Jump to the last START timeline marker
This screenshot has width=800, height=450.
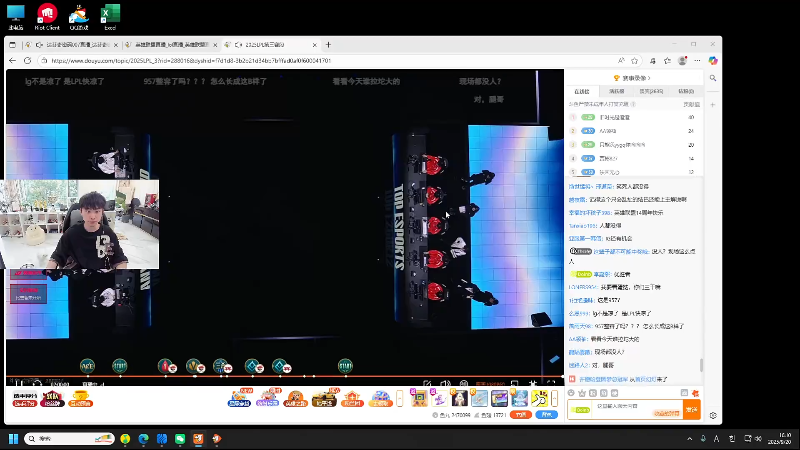(345, 366)
